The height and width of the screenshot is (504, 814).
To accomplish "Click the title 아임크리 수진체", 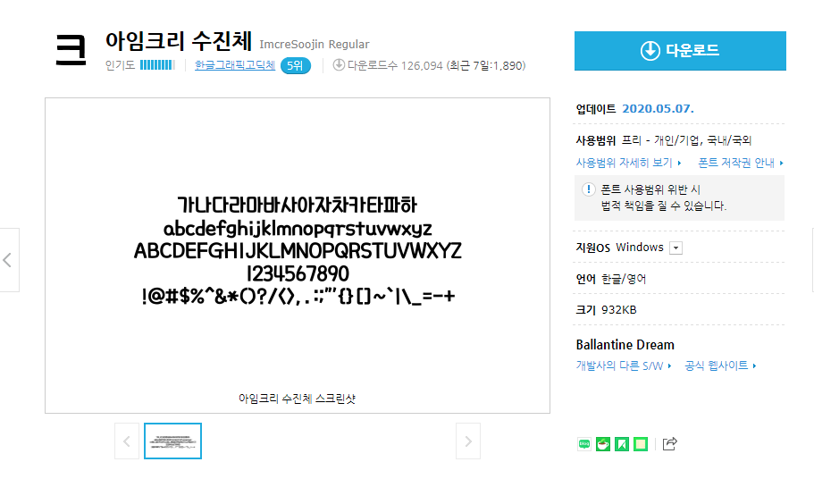I will click(x=179, y=41).
